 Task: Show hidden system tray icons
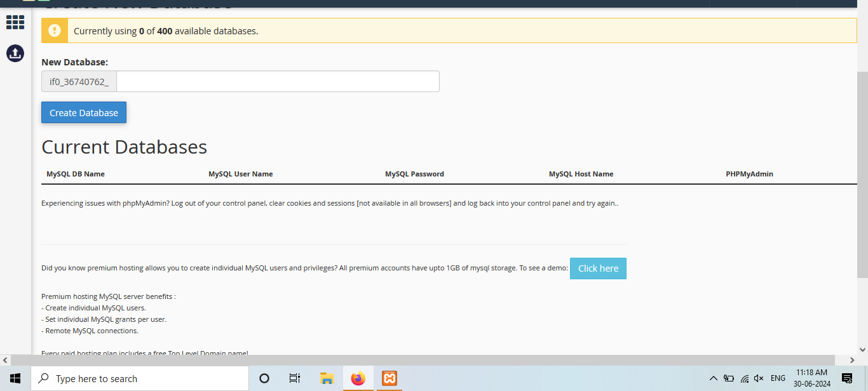[x=714, y=378]
